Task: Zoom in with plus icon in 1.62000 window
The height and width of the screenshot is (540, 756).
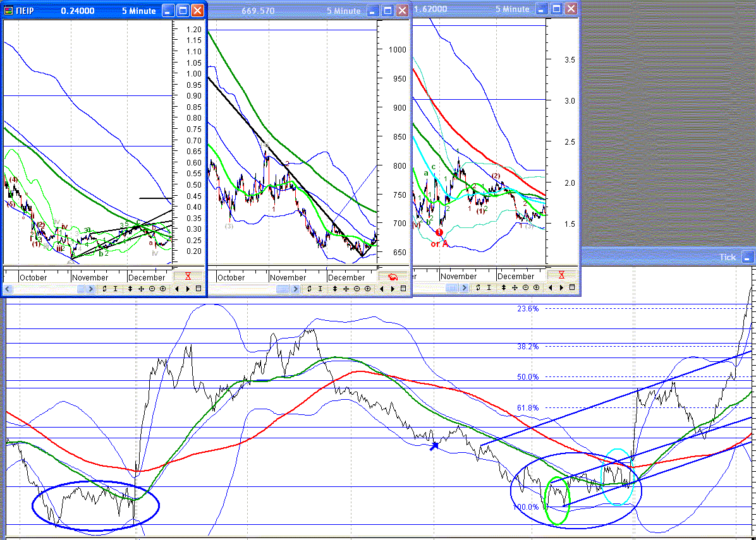Action: [x=536, y=287]
